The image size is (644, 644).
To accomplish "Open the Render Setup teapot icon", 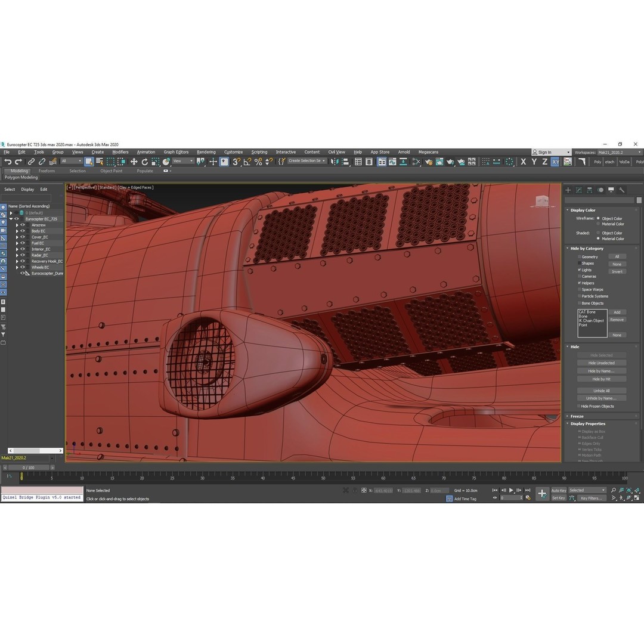I will pyautogui.click(x=429, y=162).
